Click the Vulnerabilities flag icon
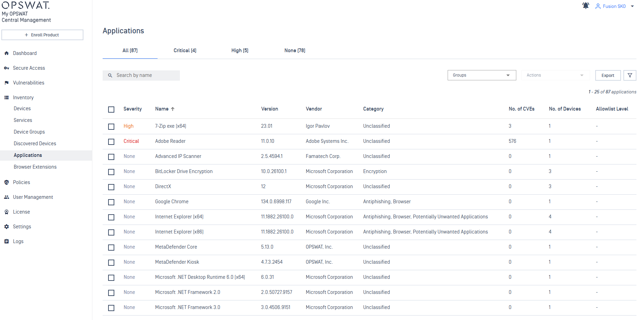644x320 pixels. pos(7,83)
